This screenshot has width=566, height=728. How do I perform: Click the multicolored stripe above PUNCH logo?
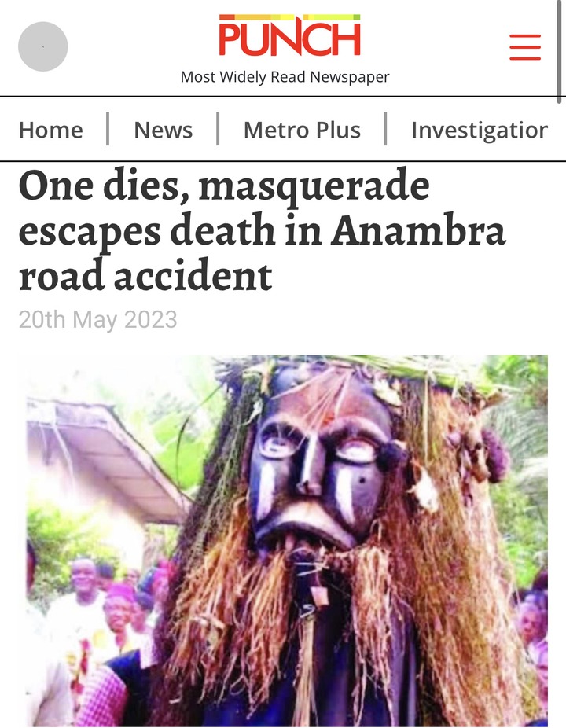[x=289, y=17]
